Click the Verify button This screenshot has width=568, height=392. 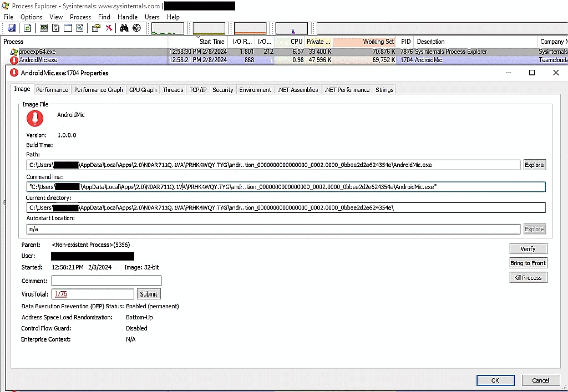pyautogui.click(x=528, y=248)
